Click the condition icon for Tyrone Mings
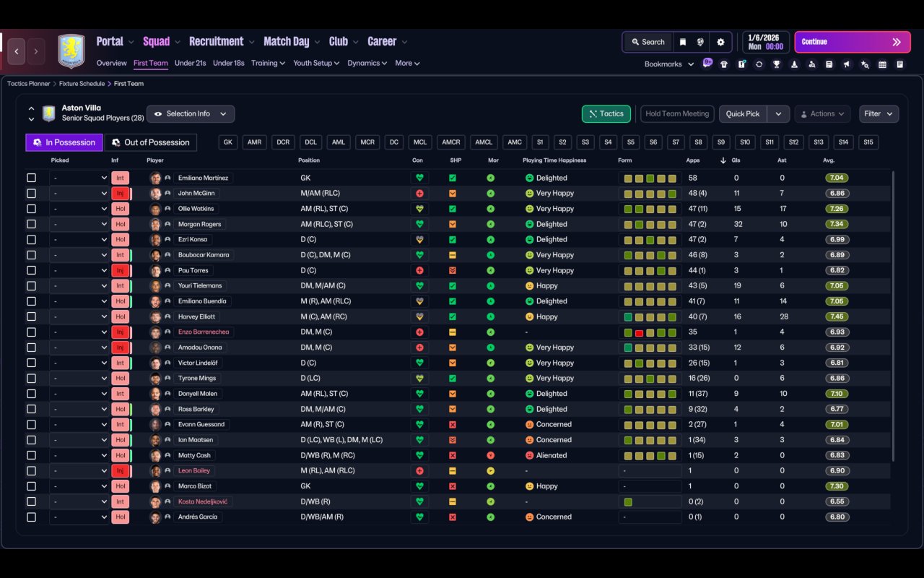 pyautogui.click(x=419, y=379)
